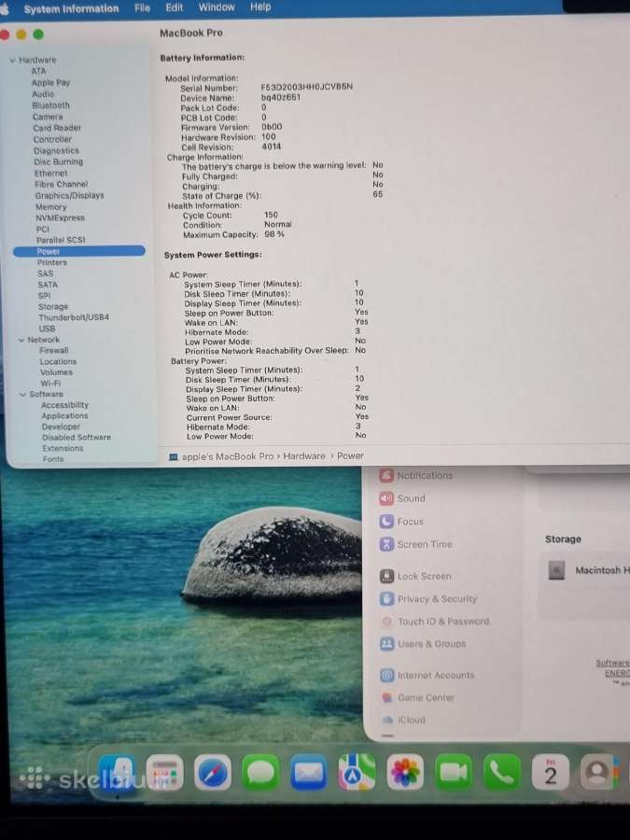Launch FaceTime from the Dock
The image size is (630, 840).
click(454, 772)
